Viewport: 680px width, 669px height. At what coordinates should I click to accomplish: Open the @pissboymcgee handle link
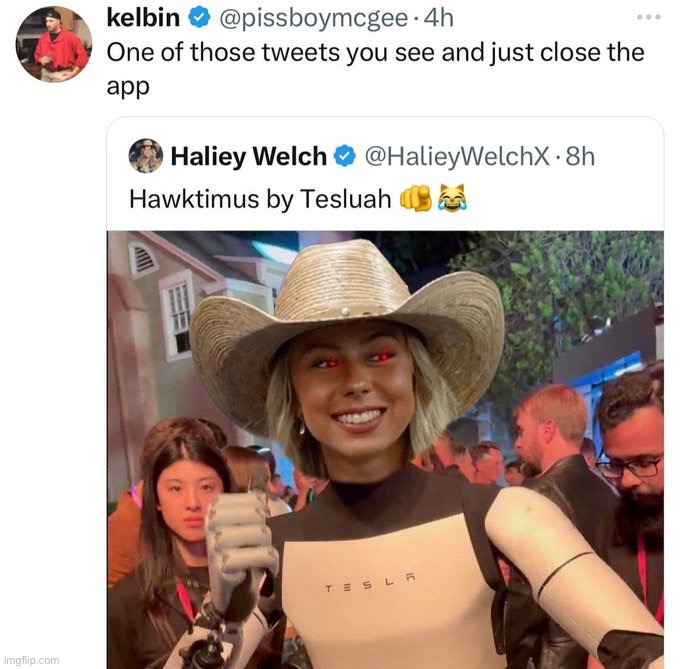click(314, 19)
